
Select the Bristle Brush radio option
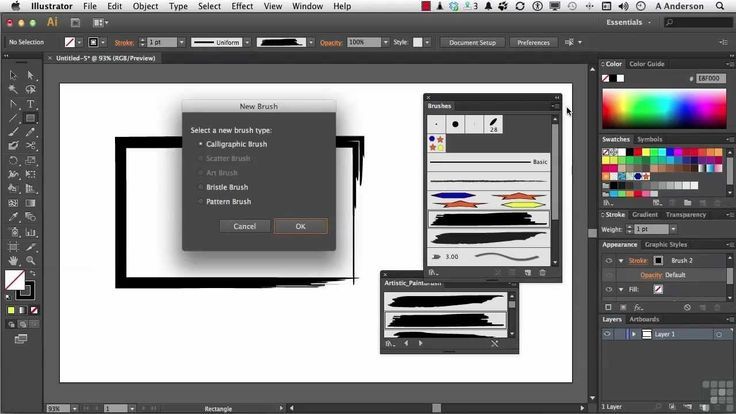click(200, 187)
